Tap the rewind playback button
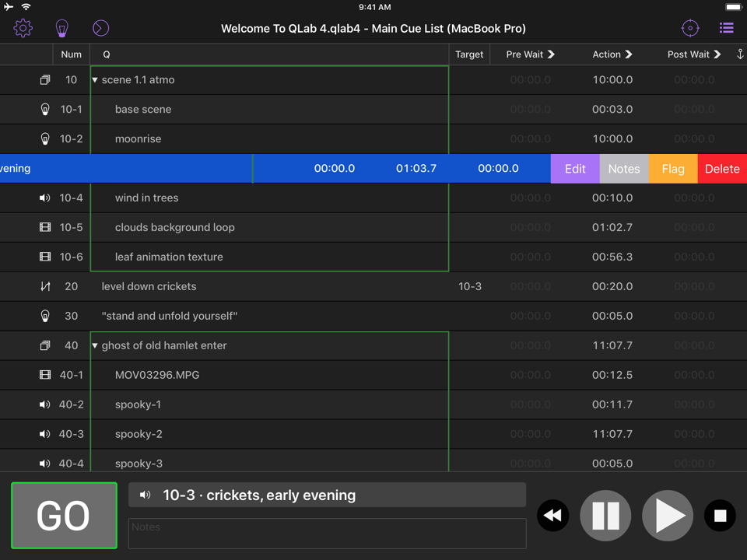 click(552, 515)
